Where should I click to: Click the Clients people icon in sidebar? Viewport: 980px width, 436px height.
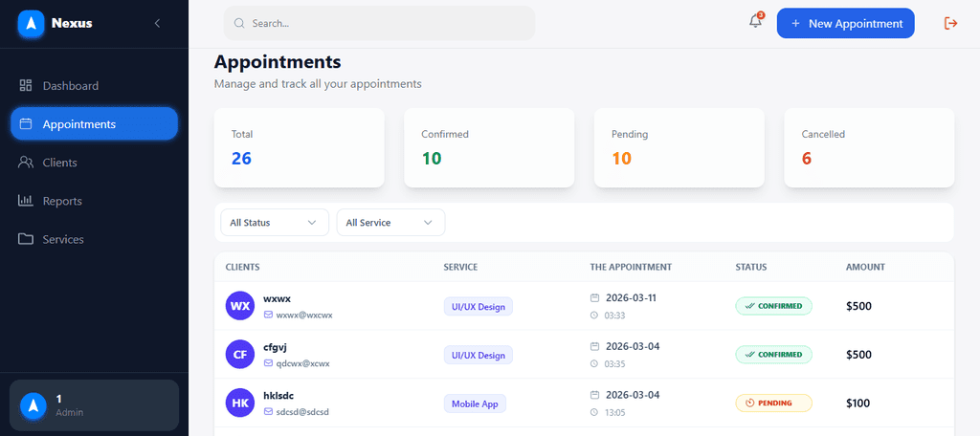tap(26, 163)
